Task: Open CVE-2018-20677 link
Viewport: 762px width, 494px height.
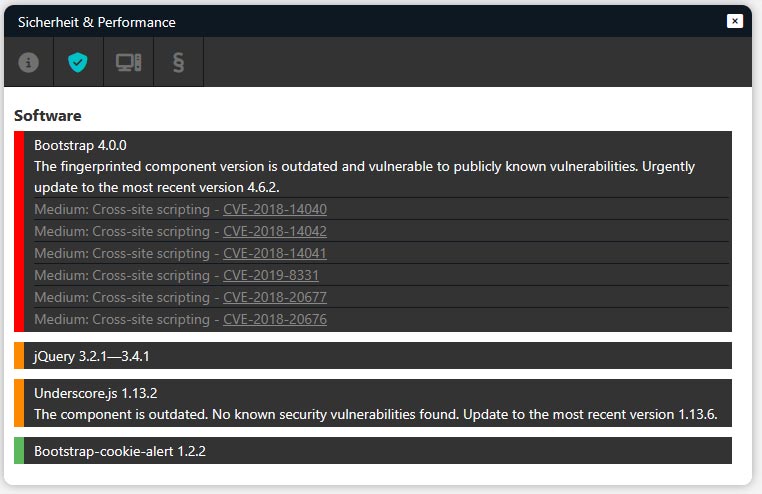Action: 274,297
